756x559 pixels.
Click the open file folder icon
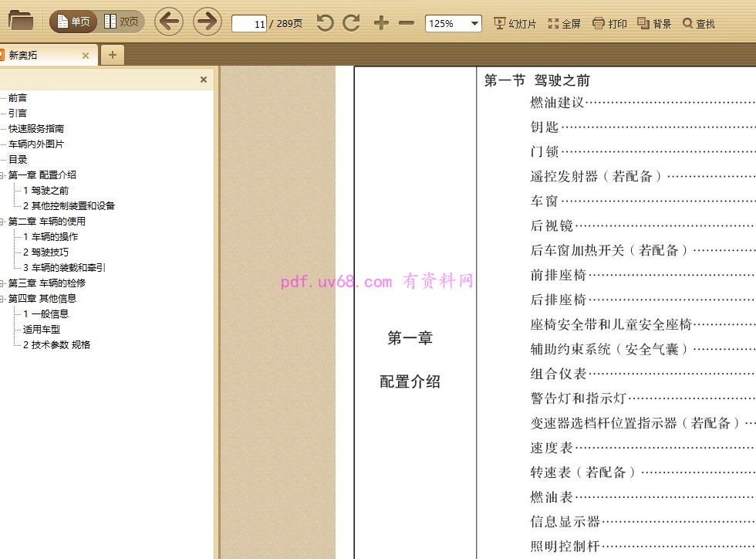pos(21,21)
